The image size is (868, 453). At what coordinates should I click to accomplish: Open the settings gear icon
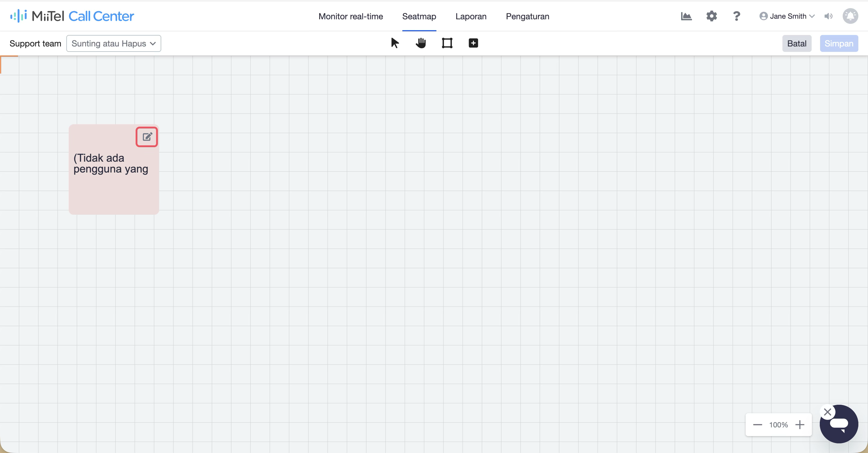coord(712,16)
